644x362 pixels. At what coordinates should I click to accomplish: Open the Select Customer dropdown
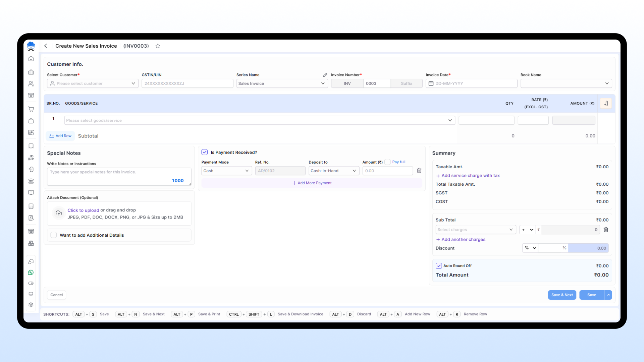[93, 83]
